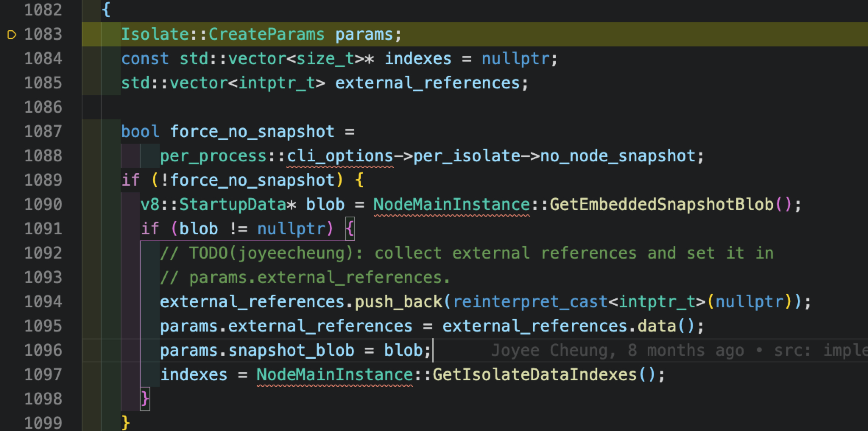This screenshot has height=431, width=868.
Task: Click the underlined cli_options on line 1088
Action: 340,156
